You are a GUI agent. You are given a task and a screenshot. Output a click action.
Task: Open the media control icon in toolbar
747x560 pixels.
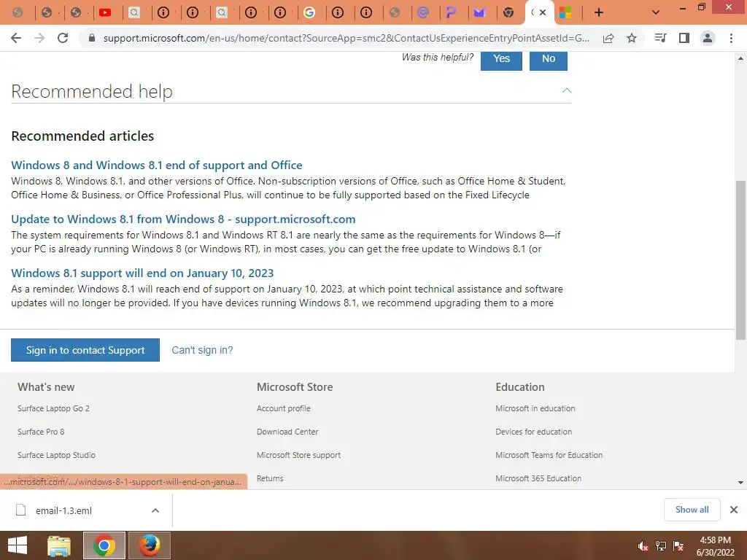(x=660, y=38)
